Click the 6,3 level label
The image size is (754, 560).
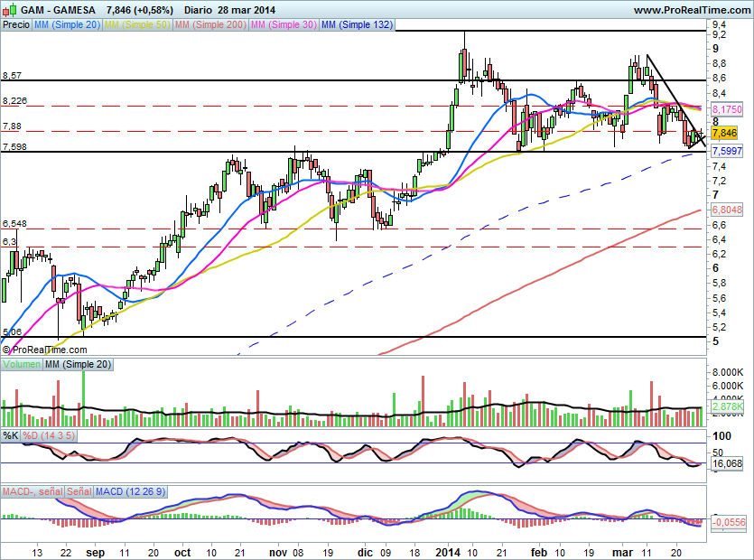(x=9, y=242)
